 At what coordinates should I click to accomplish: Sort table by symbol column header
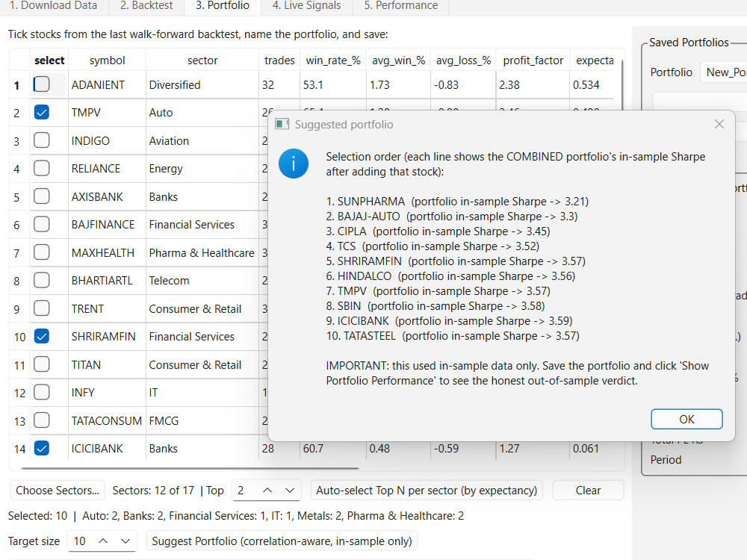(x=107, y=60)
